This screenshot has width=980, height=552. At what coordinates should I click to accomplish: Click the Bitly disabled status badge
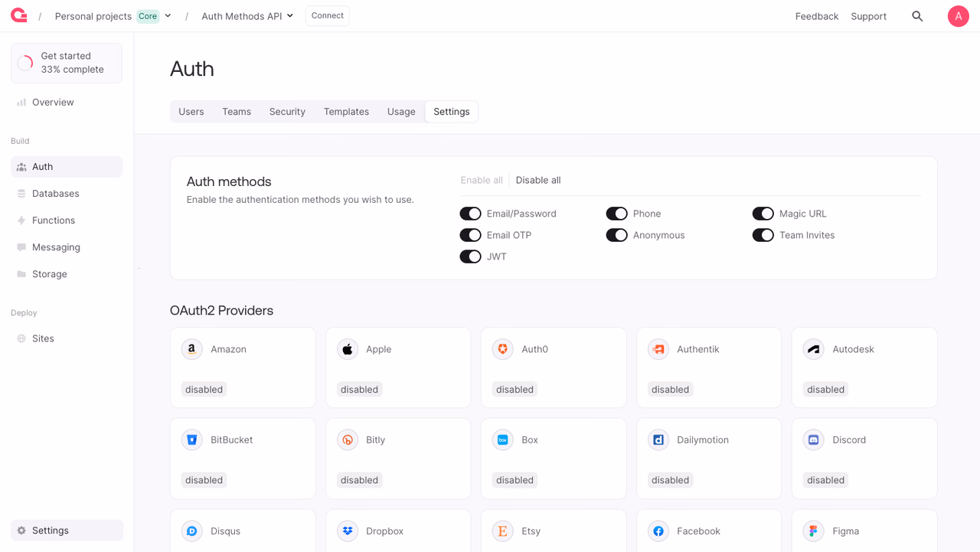360,481
